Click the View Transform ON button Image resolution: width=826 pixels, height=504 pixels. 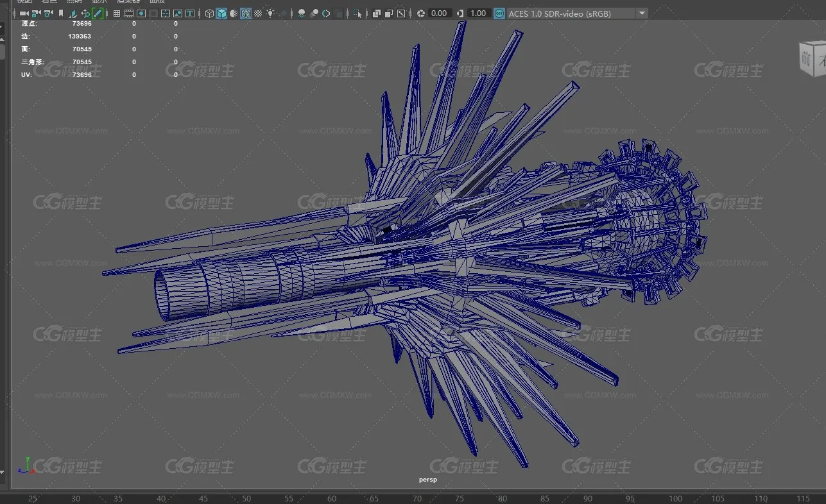(499, 13)
